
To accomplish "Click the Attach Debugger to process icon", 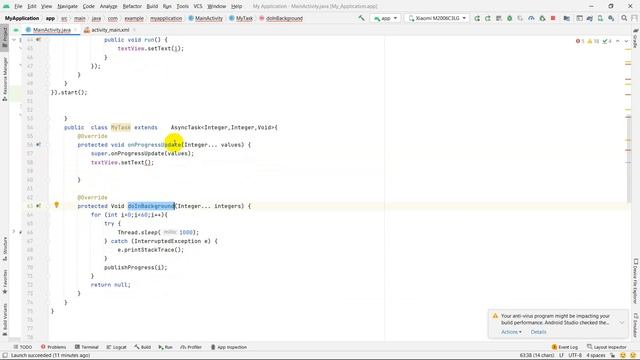I will 542,18.
